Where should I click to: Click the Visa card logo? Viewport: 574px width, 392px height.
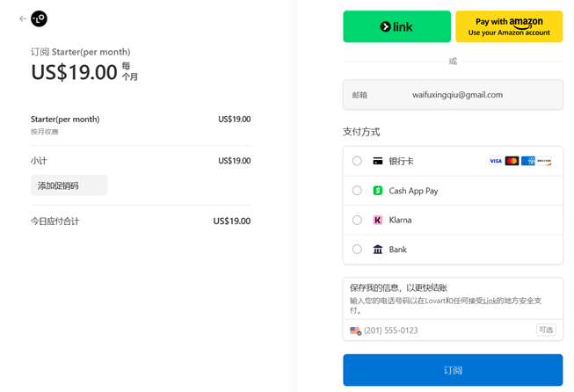click(496, 161)
